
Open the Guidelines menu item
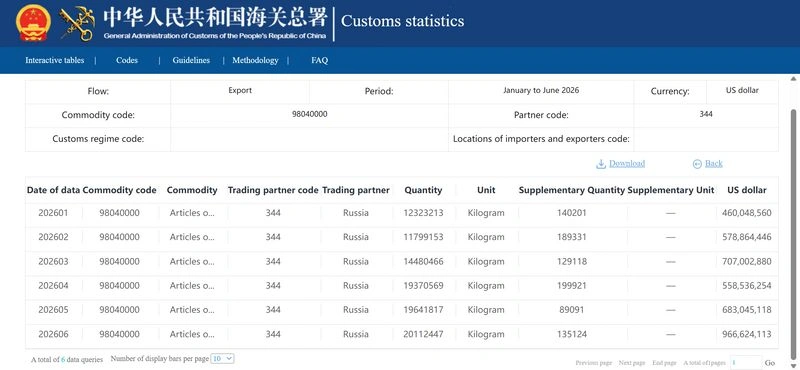click(x=191, y=60)
